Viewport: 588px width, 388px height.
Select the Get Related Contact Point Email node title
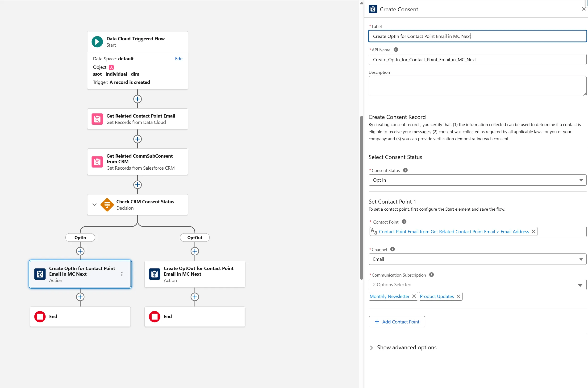tap(141, 116)
